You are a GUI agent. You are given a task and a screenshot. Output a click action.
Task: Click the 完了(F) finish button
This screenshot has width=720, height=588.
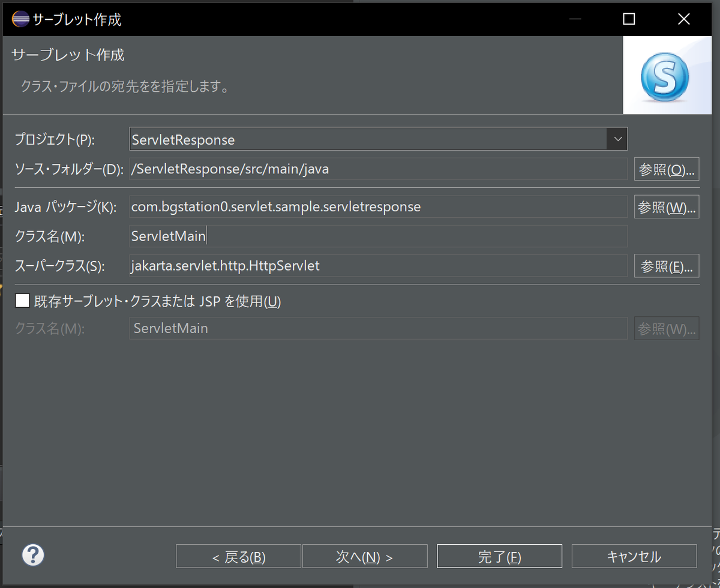tap(500, 556)
